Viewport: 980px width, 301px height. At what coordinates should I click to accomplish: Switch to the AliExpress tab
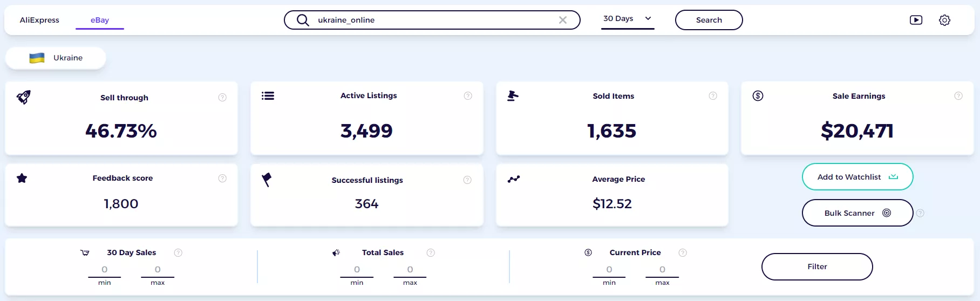coord(39,20)
